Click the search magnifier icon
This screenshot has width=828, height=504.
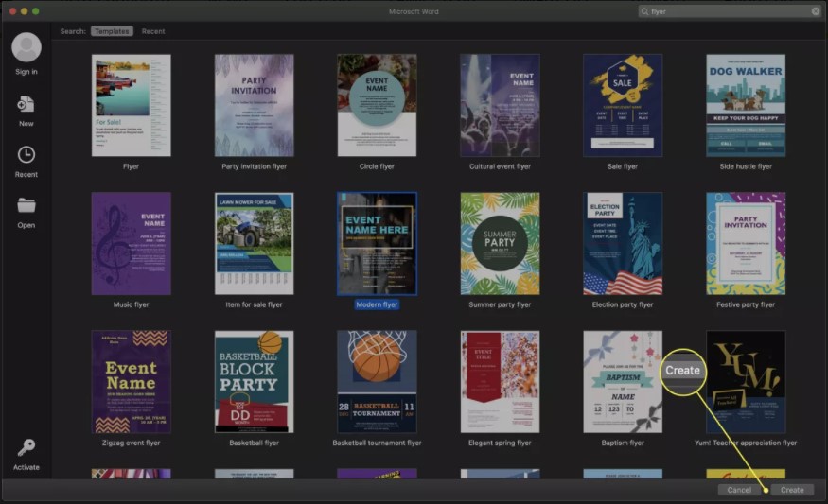(x=646, y=11)
